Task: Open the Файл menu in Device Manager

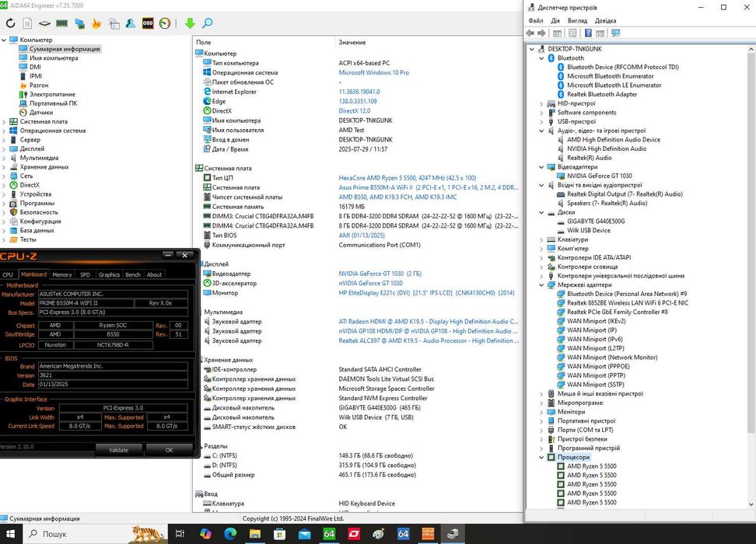Action: (536, 21)
